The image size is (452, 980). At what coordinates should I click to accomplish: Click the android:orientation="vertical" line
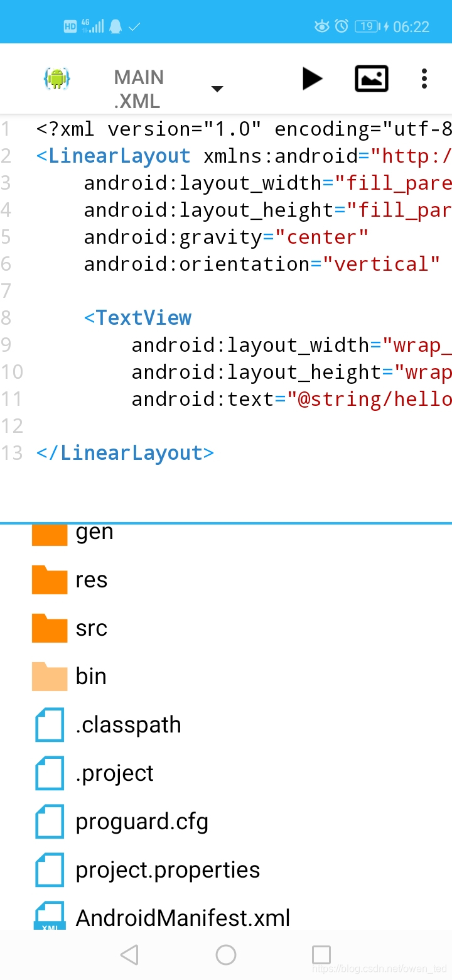(x=262, y=264)
